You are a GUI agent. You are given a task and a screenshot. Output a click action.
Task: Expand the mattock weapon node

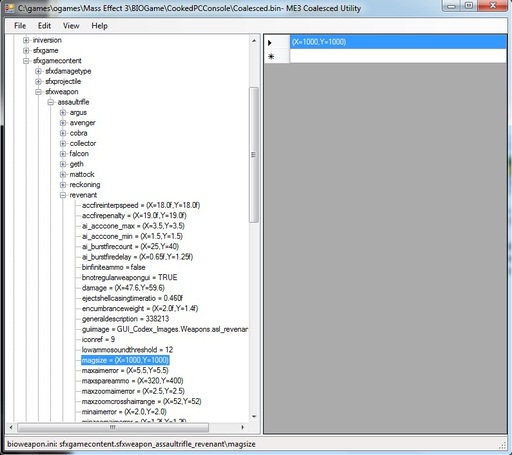pyautogui.click(x=63, y=174)
